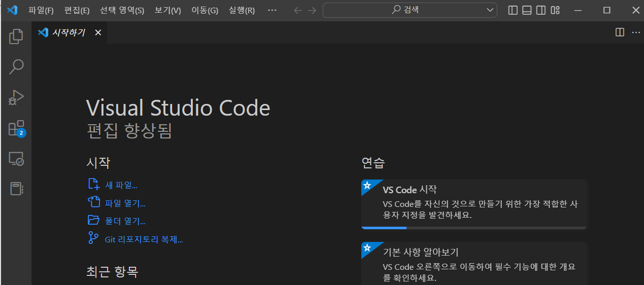Open the 선택 영역(S) menu

(x=122, y=10)
